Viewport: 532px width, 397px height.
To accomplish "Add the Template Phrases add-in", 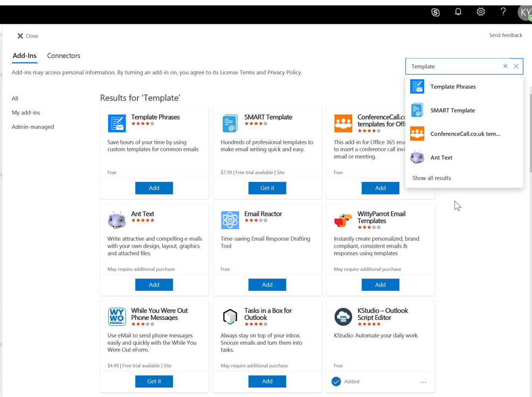I will click(154, 188).
